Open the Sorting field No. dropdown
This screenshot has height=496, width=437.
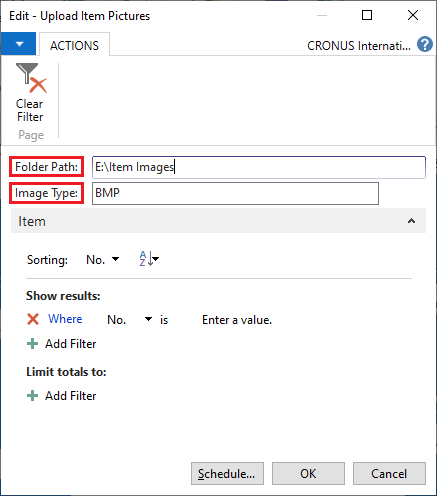[102, 260]
